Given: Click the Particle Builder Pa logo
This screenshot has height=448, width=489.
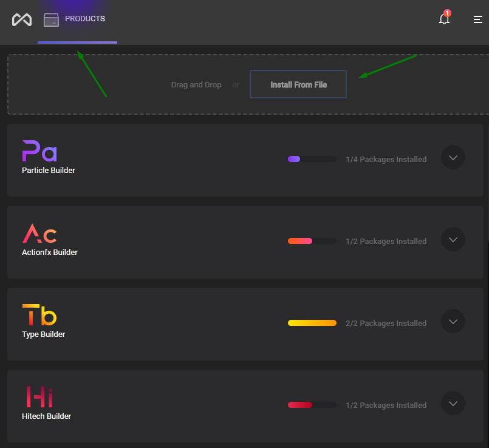Looking at the screenshot, I should 39,151.
